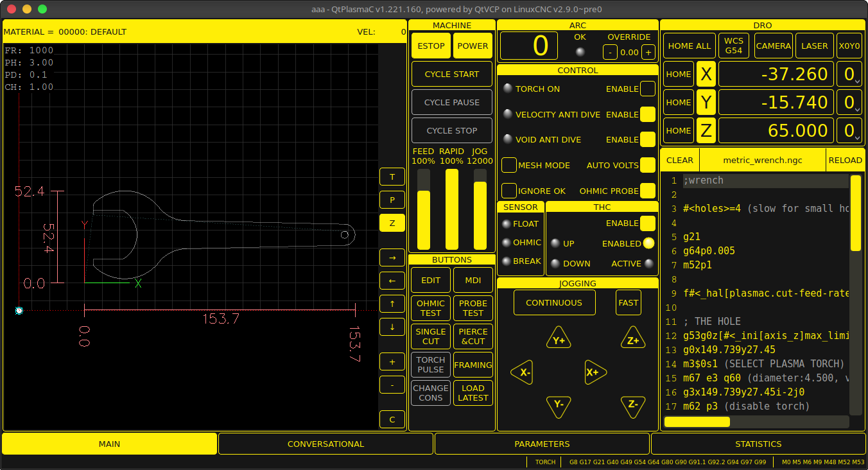
Task: Toggle AUTO VOLTS checkbox
Action: 648,165
